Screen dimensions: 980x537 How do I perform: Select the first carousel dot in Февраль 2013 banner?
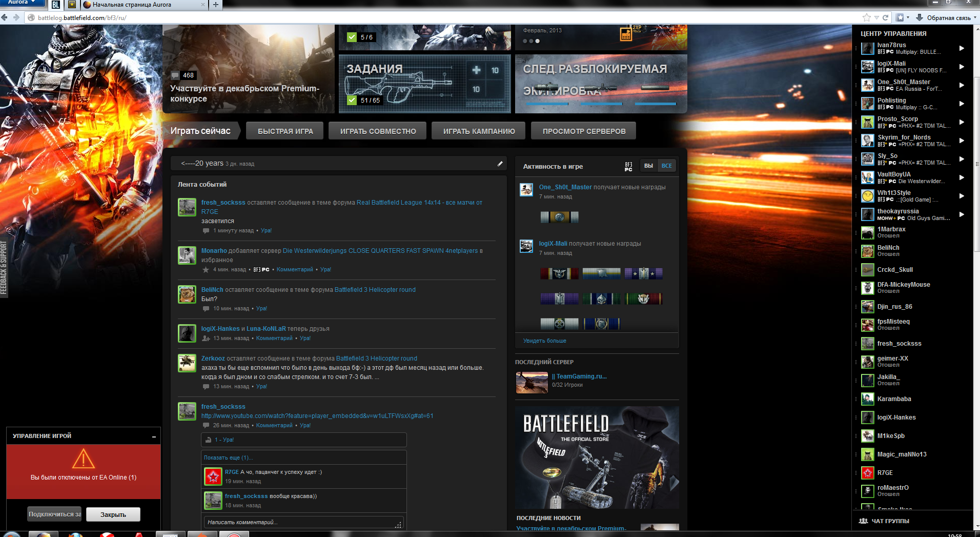tap(525, 41)
